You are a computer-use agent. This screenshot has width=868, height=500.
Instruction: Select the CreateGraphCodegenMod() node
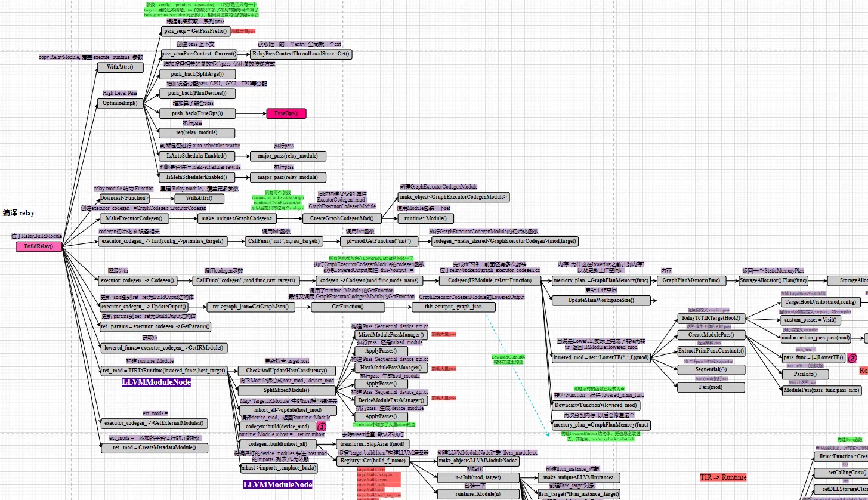click(x=345, y=218)
